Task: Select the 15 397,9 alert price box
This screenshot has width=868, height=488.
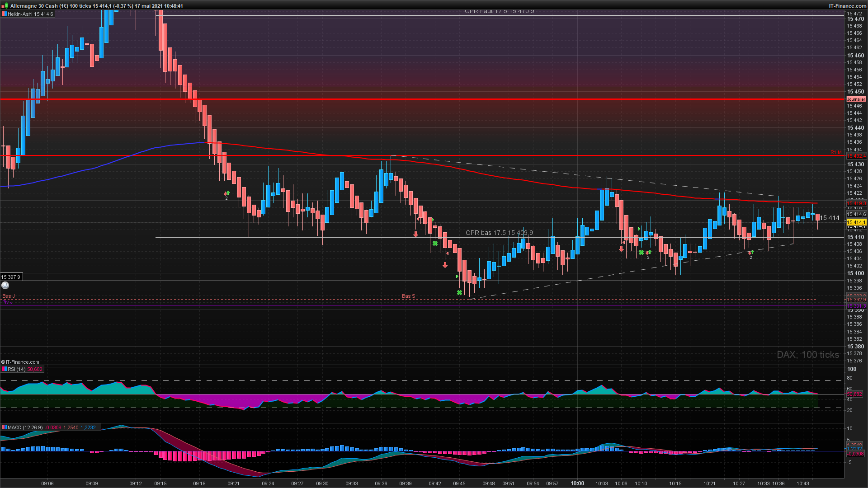Action: pos(11,277)
